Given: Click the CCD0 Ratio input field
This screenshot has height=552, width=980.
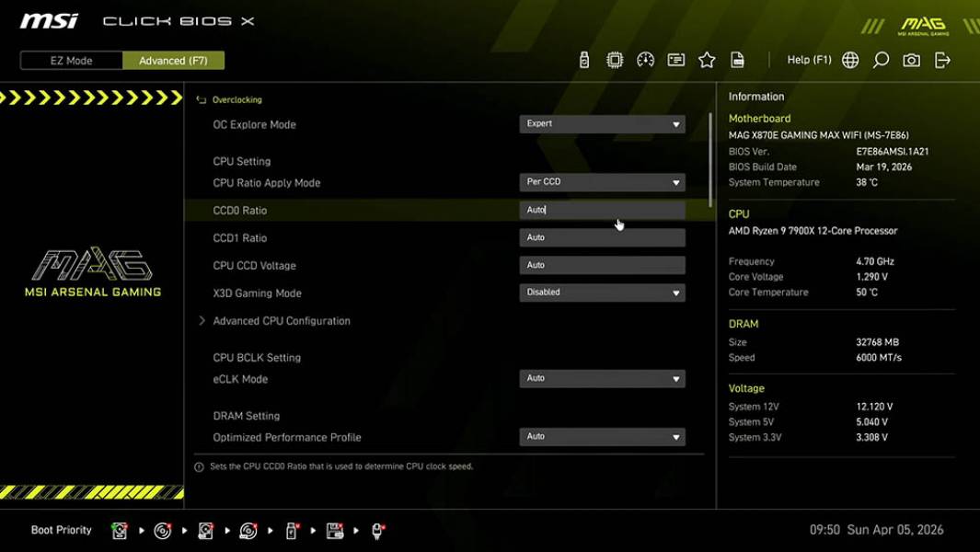Looking at the screenshot, I should click(602, 210).
